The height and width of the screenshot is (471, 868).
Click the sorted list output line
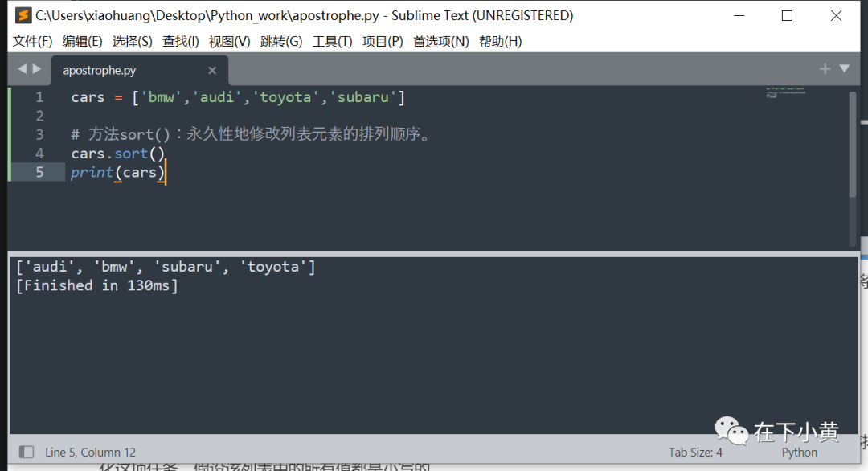166,267
